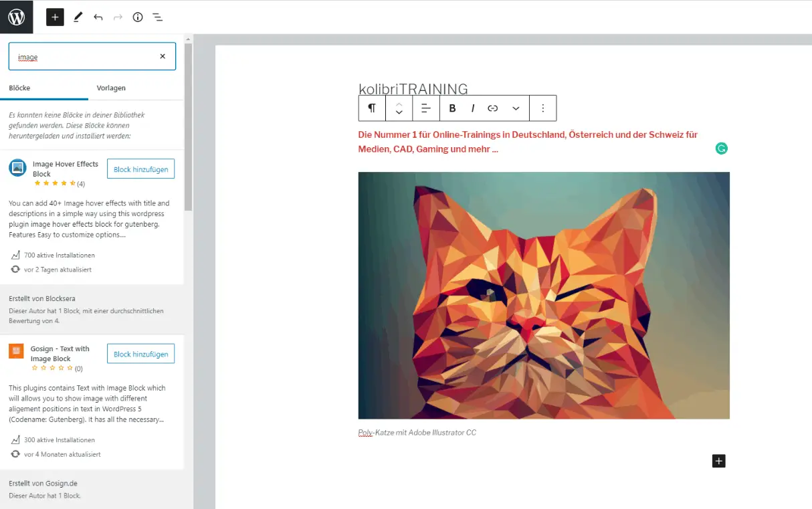812x509 pixels.
Task: Expand more rich text controls chevron
Action: pos(516,108)
